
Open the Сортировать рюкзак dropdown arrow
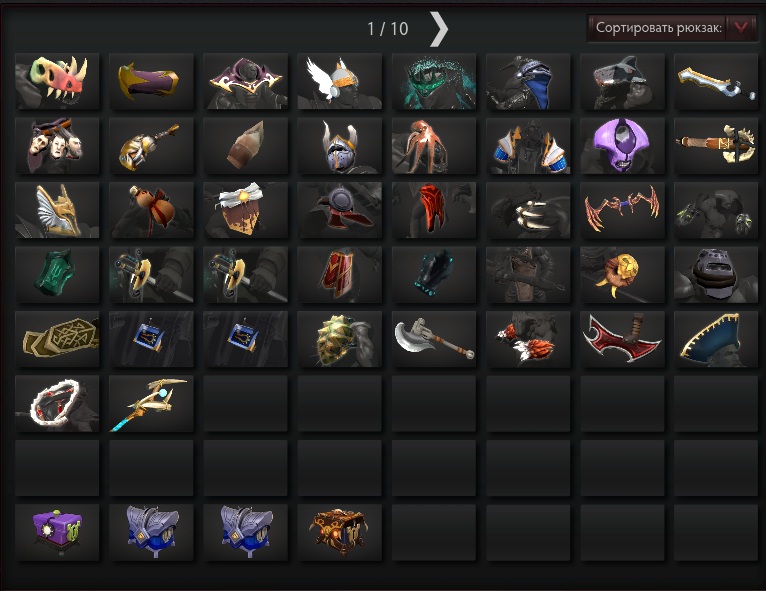point(741,28)
